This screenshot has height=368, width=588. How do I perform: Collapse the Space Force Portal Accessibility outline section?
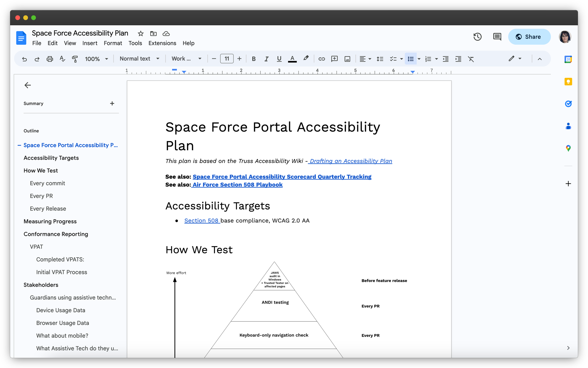pos(19,145)
